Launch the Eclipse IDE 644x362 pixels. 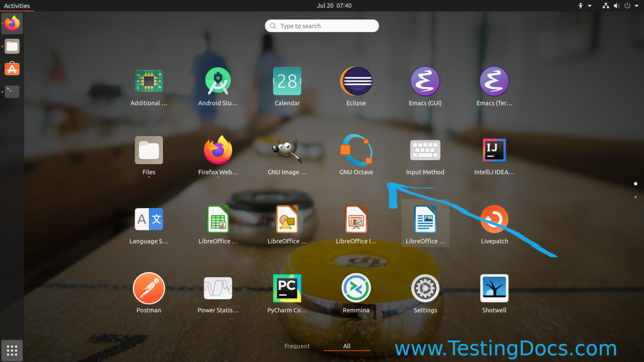[356, 81]
